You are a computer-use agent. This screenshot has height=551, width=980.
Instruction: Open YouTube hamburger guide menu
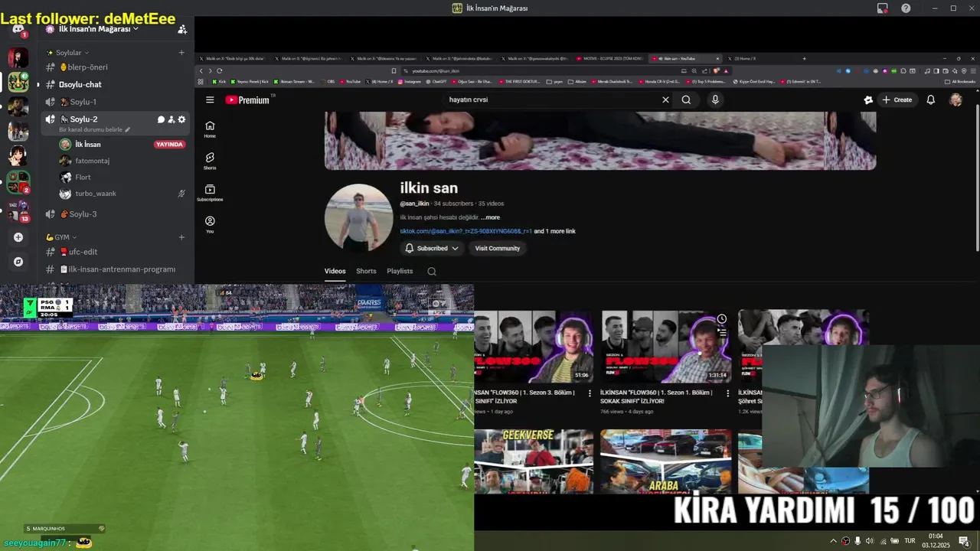pos(210,99)
